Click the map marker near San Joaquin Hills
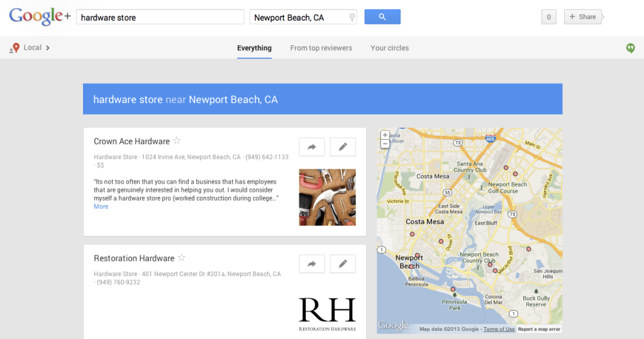 [x=528, y=249]
